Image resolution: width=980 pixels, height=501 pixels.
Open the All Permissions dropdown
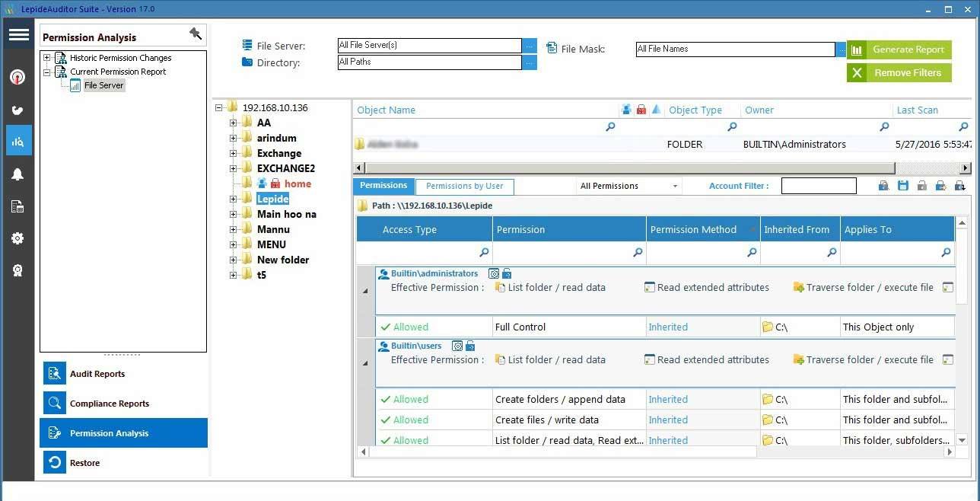[x=673, y=186]
